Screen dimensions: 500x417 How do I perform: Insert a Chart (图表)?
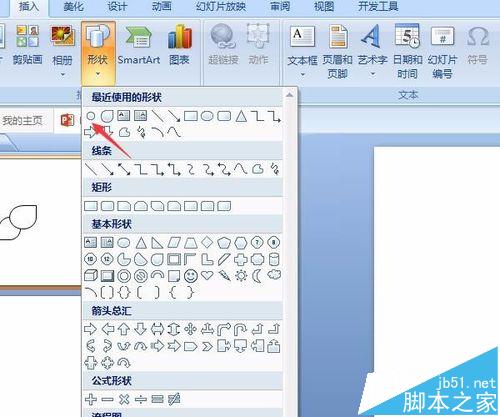point(179,45)
